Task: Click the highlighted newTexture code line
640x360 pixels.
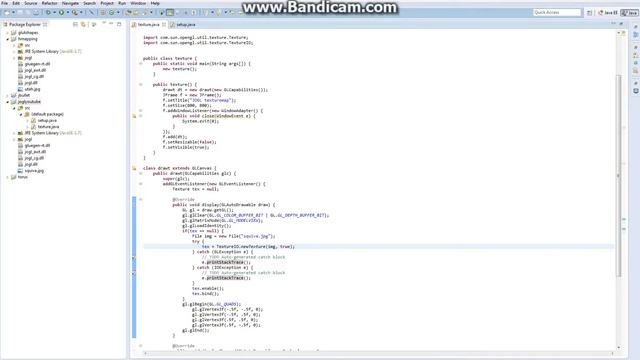Action: pos(378,247)
